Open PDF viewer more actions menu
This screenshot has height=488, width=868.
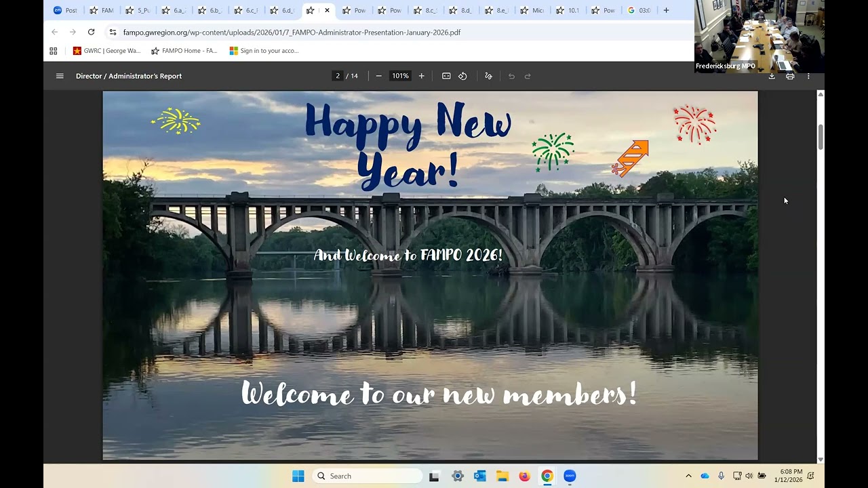coord(808,76)
